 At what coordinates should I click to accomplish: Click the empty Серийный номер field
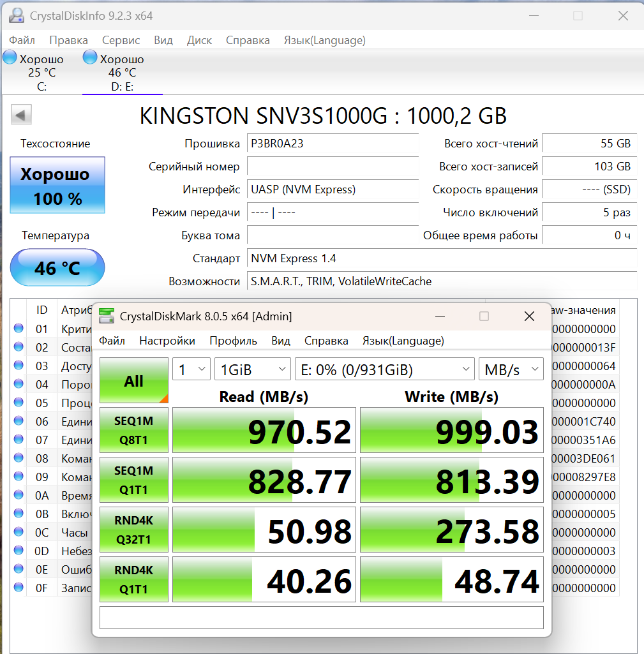pyautogui.click(x=333, y=167)
